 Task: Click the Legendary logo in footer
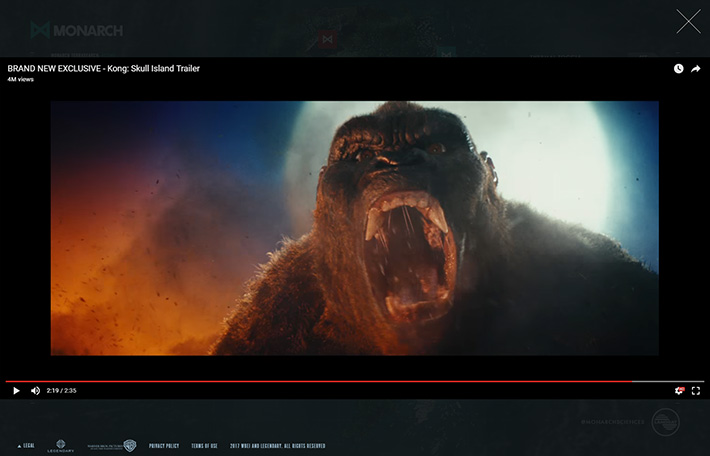coord(61,445)
